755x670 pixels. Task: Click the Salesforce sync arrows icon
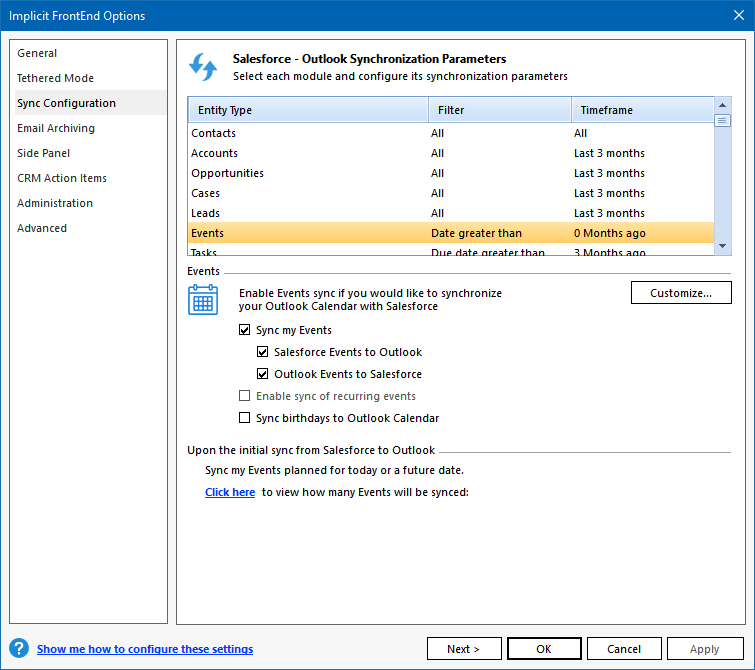(x=203, y=67)
